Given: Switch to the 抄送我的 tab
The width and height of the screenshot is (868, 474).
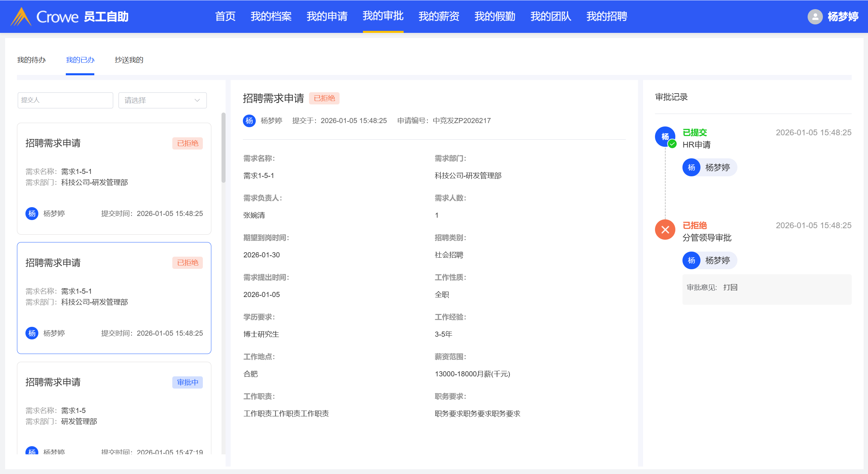Looking at the screenshot, I should pos(129,60).
